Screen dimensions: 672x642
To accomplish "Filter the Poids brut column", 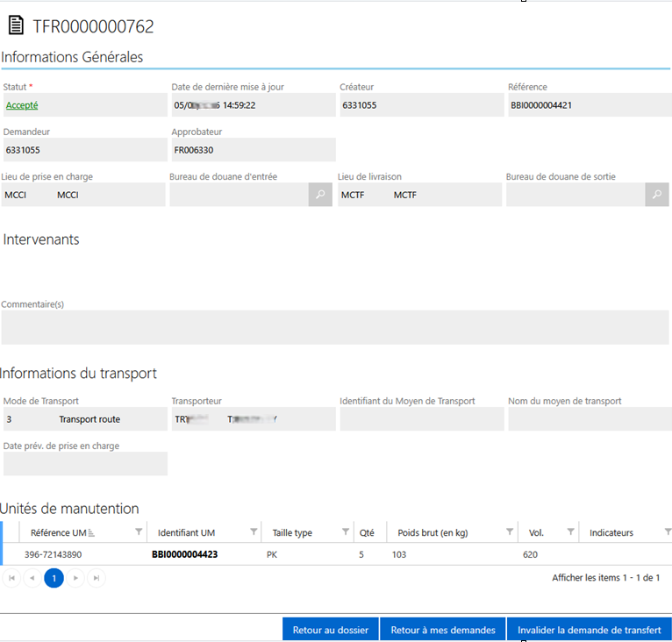I will coord(510,532).
